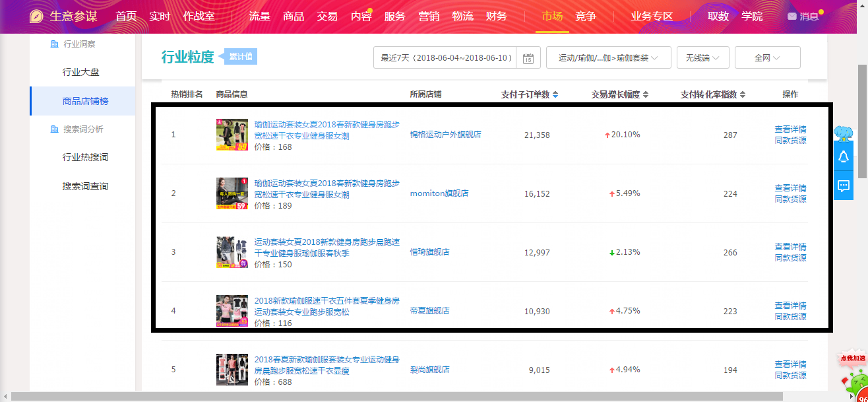
Task: Expand the 全网 scope dropdown
Action: 767,58
